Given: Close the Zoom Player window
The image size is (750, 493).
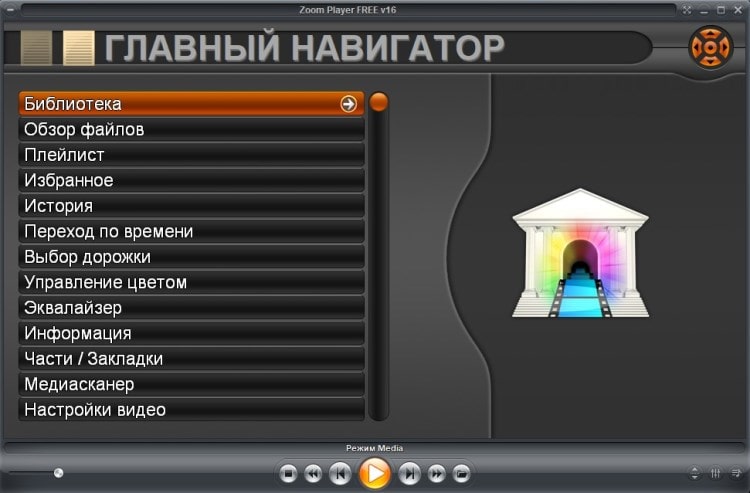Looking at the screenshot, I should [738, 10].
